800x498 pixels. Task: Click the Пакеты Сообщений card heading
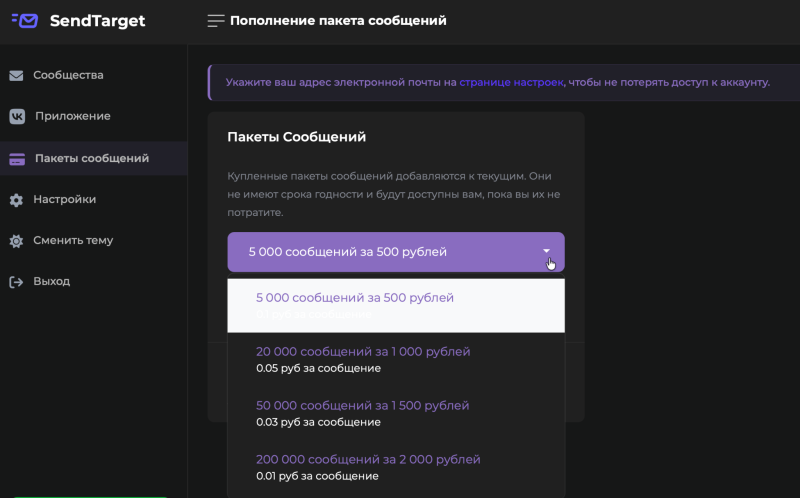296,137
